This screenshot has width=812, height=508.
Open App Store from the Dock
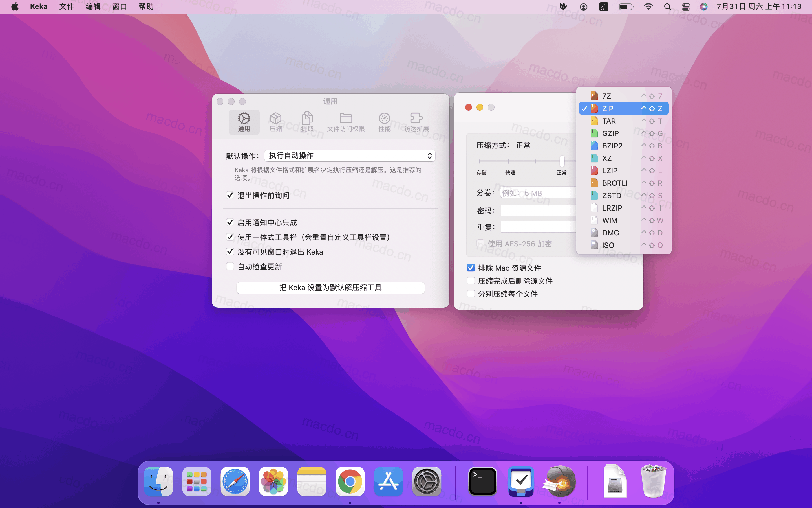388,481
